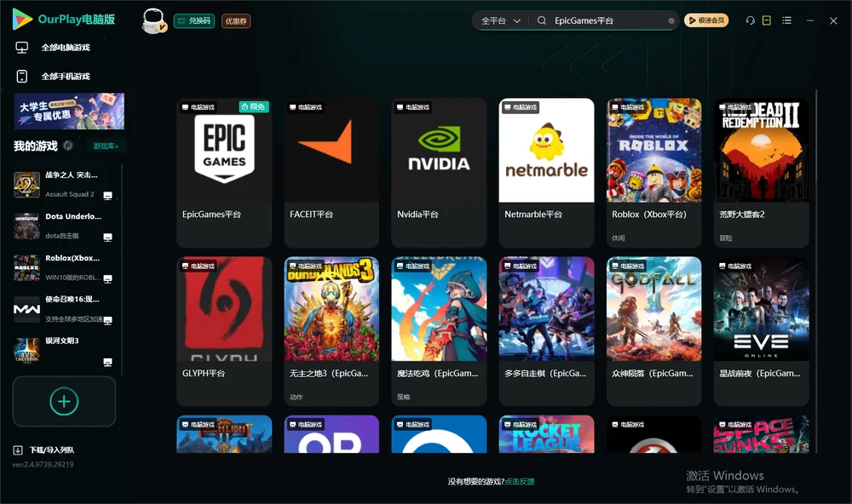Click the 休闲 tag under Roblox

619,238
